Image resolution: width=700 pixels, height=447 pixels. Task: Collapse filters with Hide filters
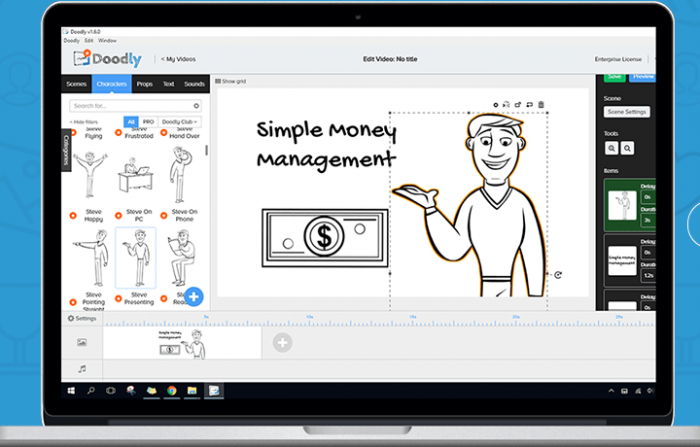83,122
